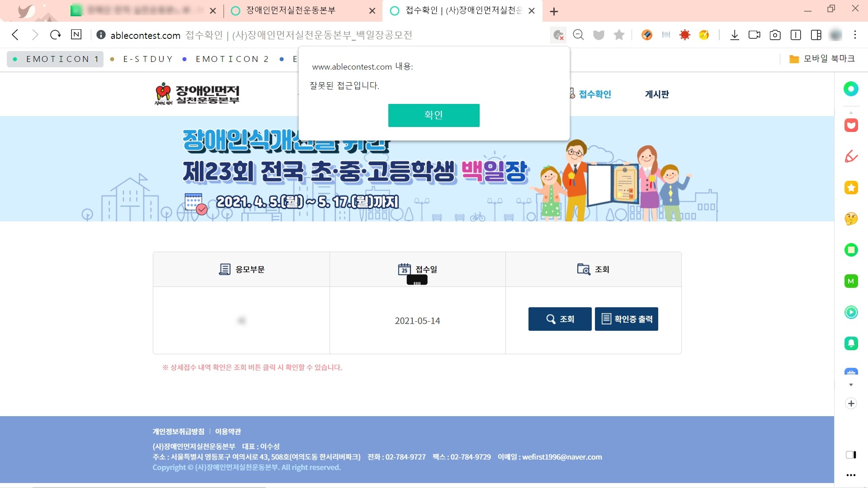Screen dimensions: 868x488
Task: Switch to the 장애인먼저실천운동본부 tab
Action: (x=303, y=11)
